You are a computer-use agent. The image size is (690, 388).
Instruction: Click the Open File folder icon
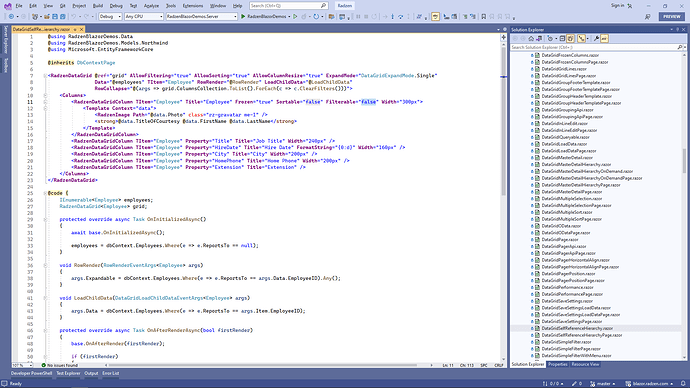tap(46, 16)
